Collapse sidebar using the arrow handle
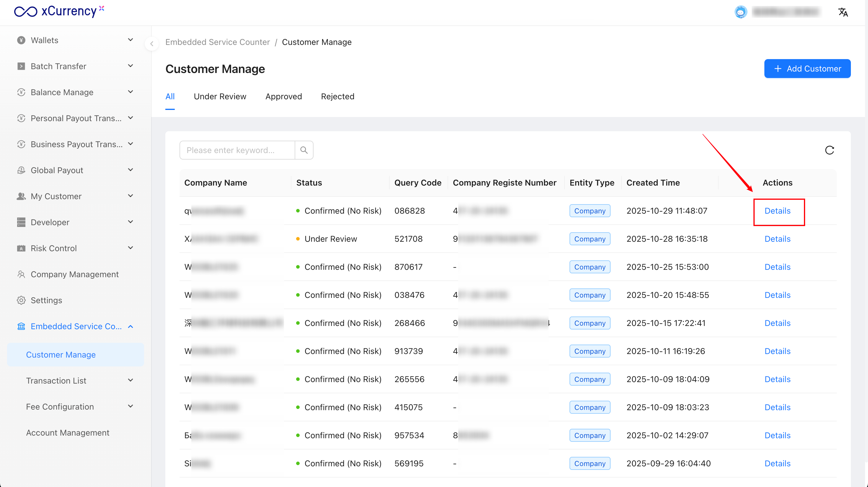Image resolution: width=868 pixels, height=487 pixels. click(x=152, y=43)
